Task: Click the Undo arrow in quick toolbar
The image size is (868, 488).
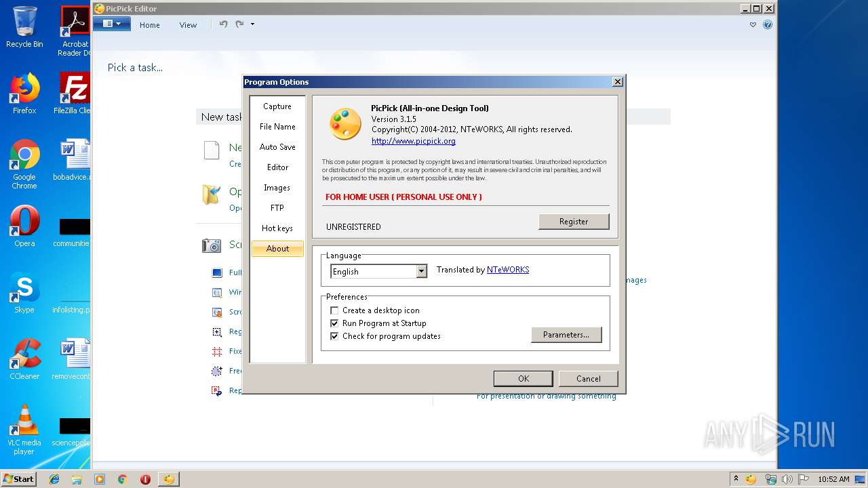Action: (x=223, y=24)
